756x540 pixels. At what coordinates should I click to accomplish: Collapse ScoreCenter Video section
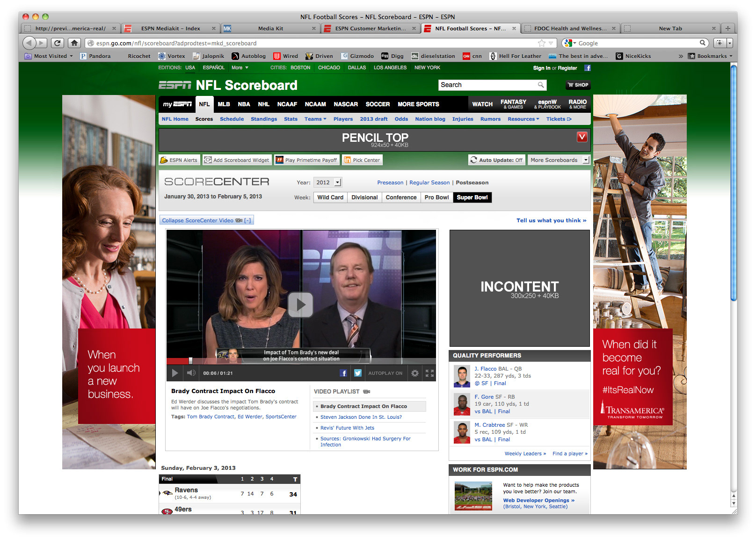206,220
